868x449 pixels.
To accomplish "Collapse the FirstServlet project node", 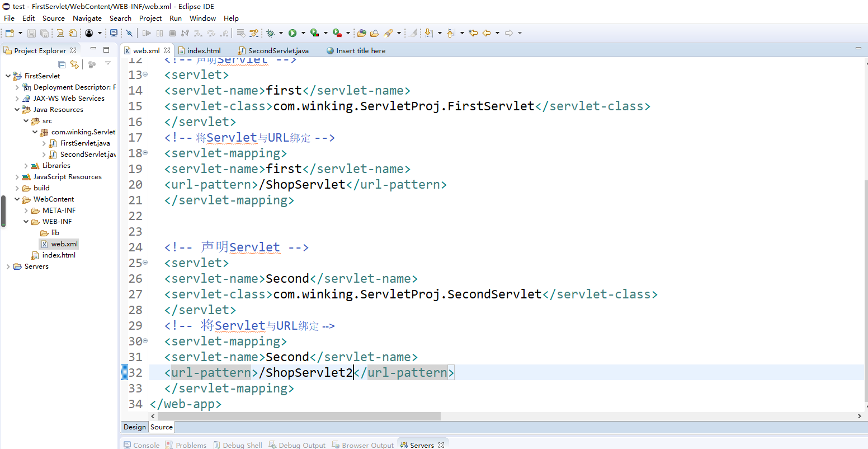I will pos(8,76).
